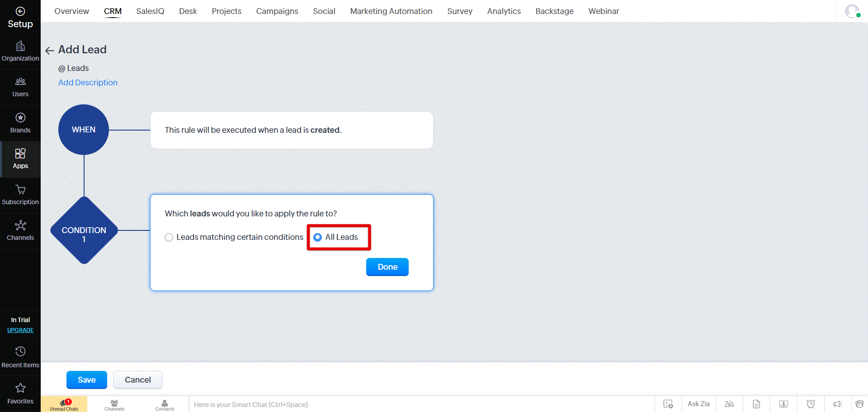Switch to the Survey tab
The image size is (868, 412).
click(x=460, y=11)
